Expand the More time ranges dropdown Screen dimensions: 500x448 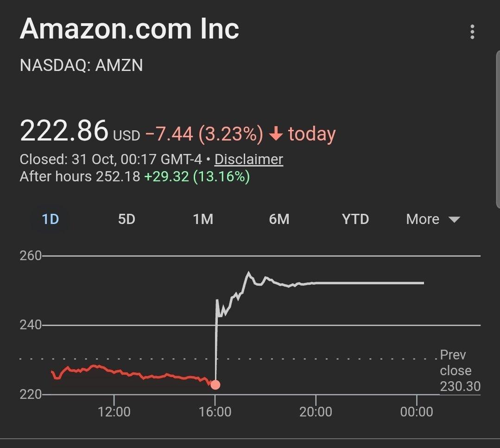(x=433, y=219)
